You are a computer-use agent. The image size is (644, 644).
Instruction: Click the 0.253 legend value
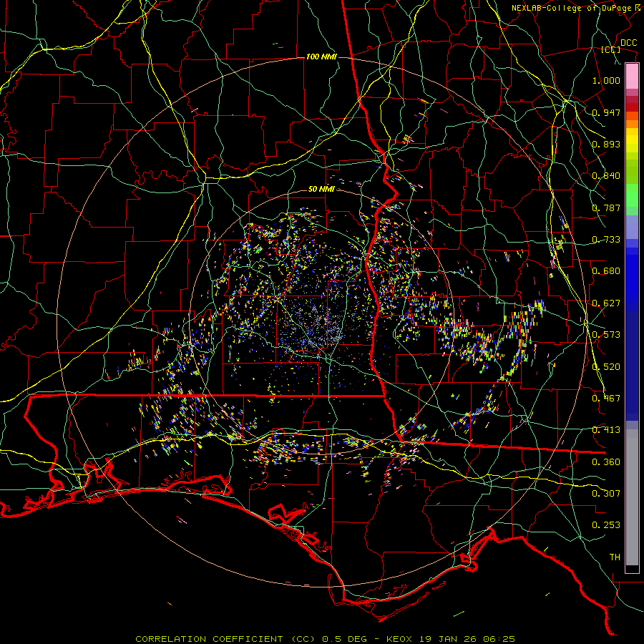click(606, 525)
